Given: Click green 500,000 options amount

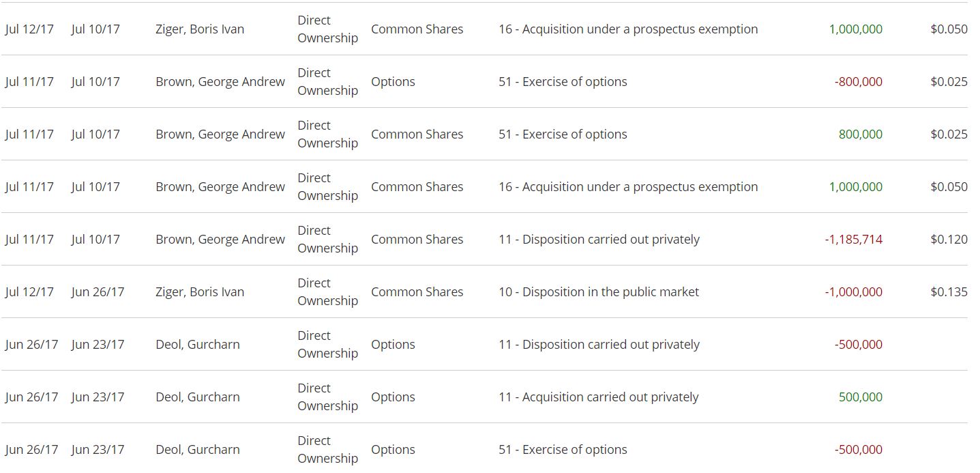Looking at the screenshot, I should pyautogui.click(x=860, y=397).
